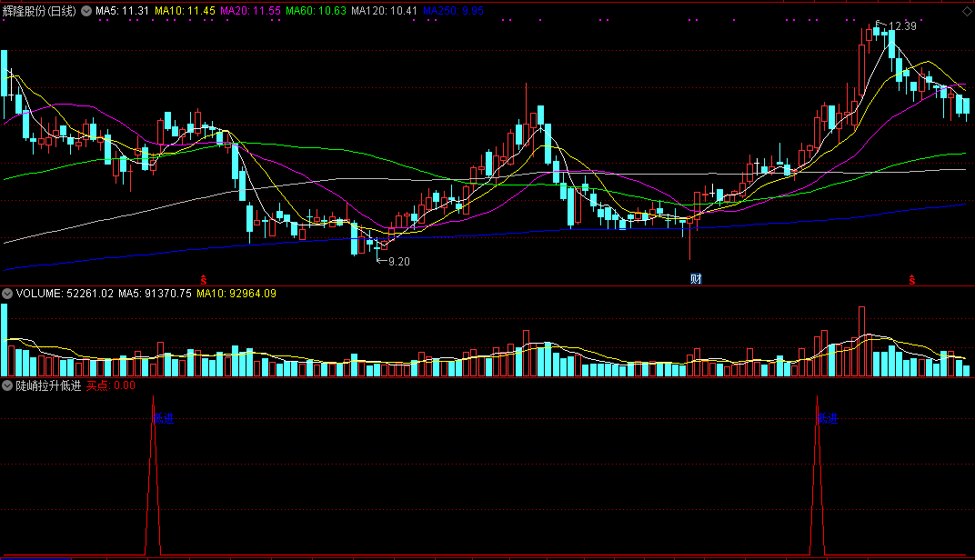Click the VOLUME: 52261.02 label
This screenshot has height=560, width=975.
point(65,294)
